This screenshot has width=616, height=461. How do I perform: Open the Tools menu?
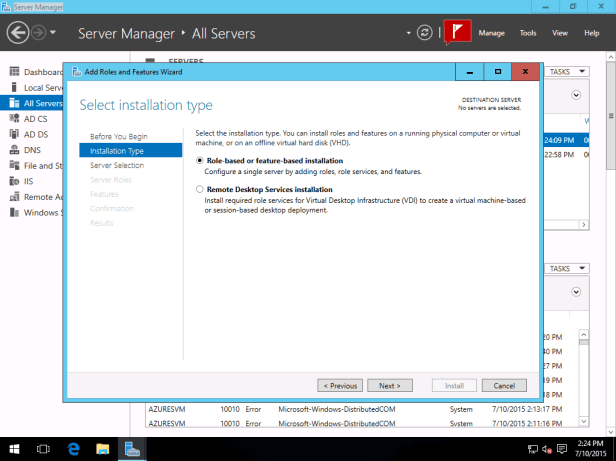[x=528, y=33]
